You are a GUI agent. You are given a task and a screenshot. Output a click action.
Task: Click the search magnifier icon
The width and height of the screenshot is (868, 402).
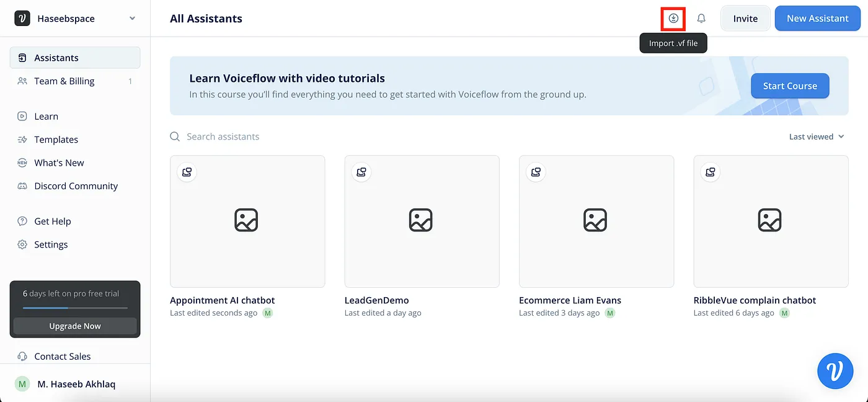[175, 136]
